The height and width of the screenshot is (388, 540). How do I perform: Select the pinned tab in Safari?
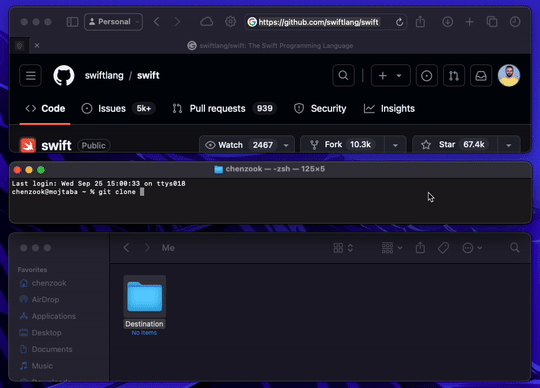click(20, 45)
